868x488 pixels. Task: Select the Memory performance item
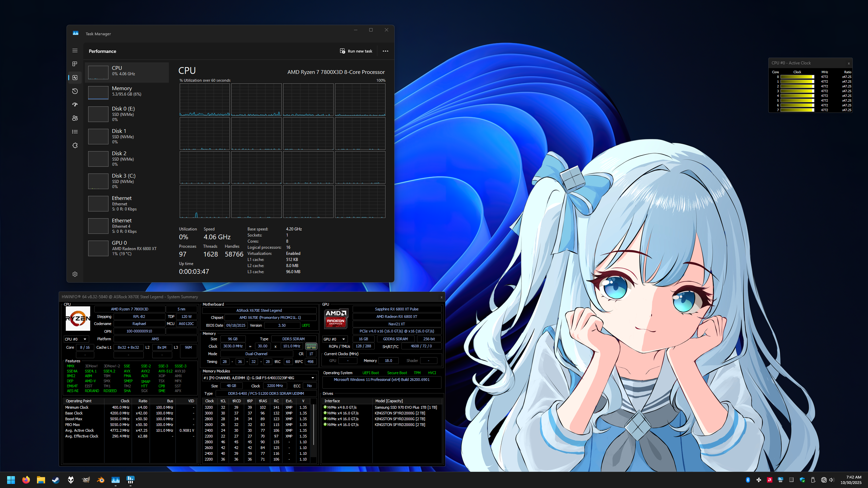127,91
